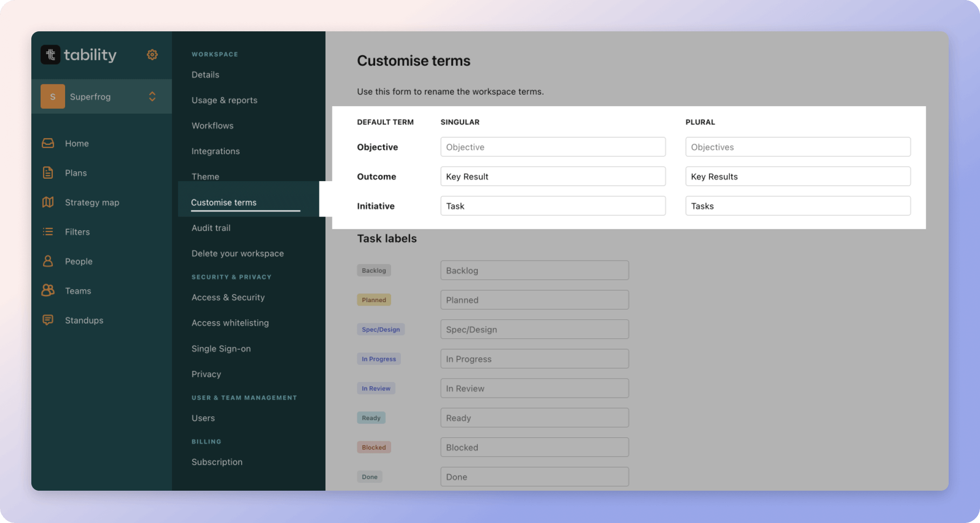The image size is (980, 523).
Task: Click the tability logo icon
Action: [x=50, y=54]
